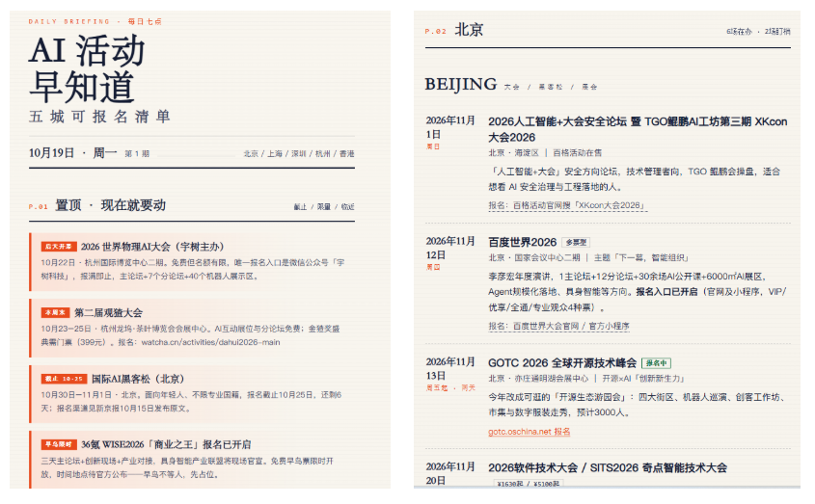Click the P.01 page marker
The image size is (815, 504).
tap(38, 207)
